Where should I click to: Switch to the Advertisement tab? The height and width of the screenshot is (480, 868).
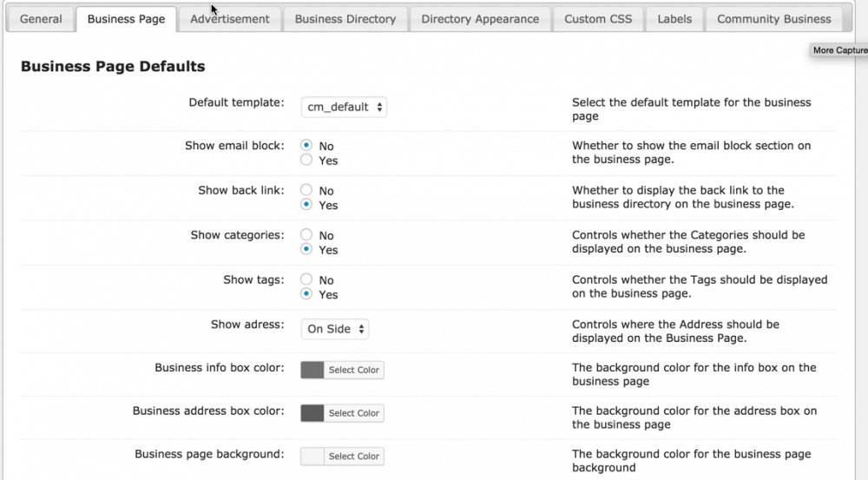(230, 18)
